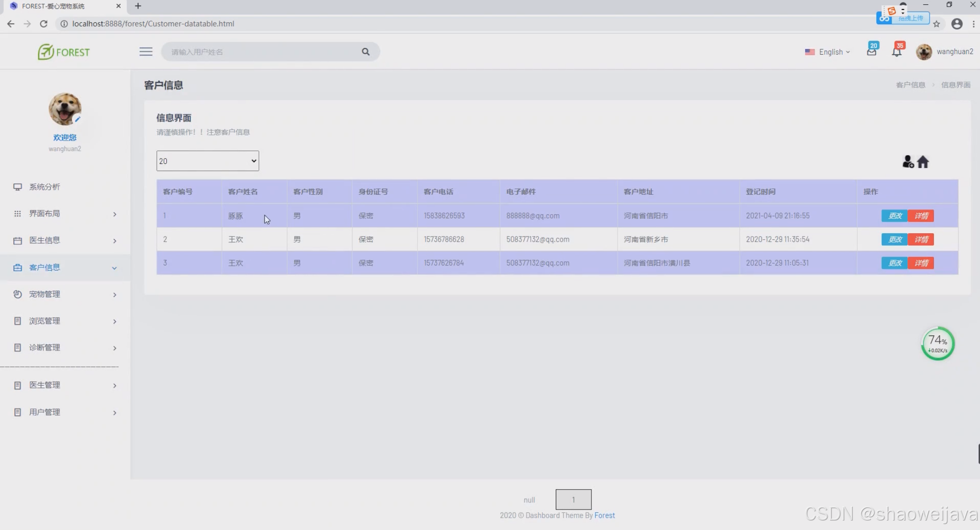980x530 pixels.
Task: Open the notification bell icon
Action: [x=896, y=51]
